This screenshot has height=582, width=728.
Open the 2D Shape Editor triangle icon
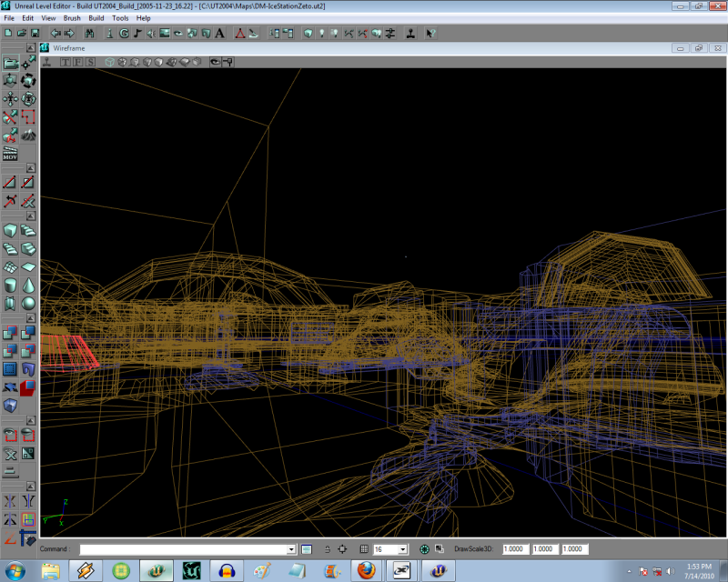(240, 34)
